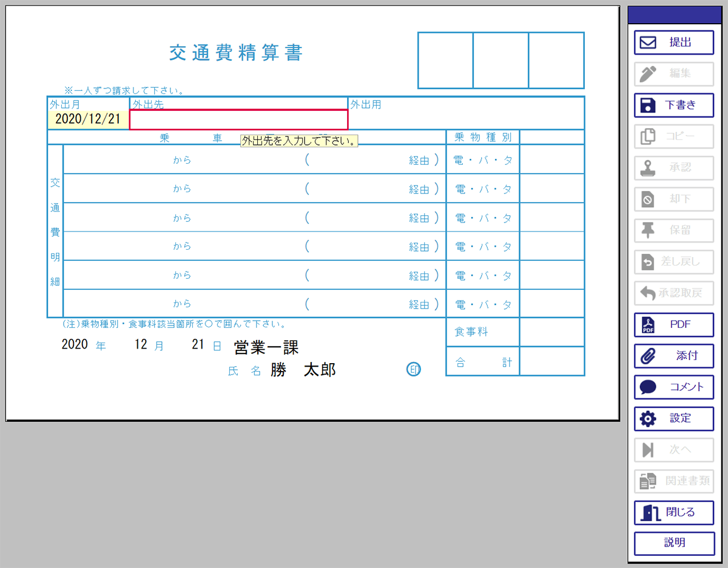Image resolution: width=728 pixels, height=568 pixels.
Task: Click the 関連書類 documents icon
Action: coord(648,481)
